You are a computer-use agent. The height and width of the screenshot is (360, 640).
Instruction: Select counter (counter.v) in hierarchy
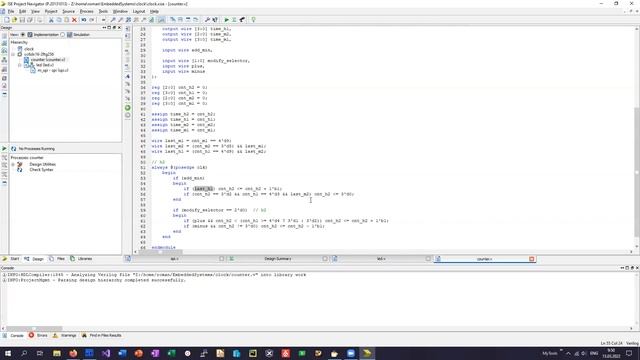(x=48, y=60)
